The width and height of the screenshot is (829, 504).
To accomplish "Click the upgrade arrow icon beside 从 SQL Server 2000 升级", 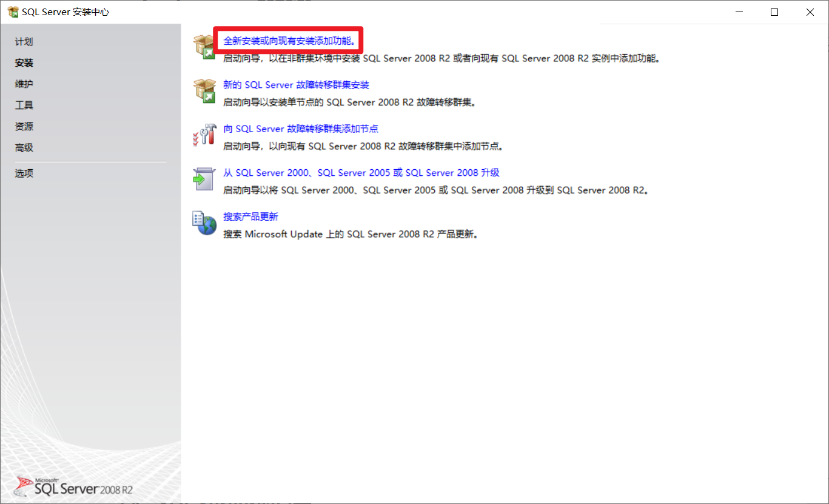I will tap(204, 179).
